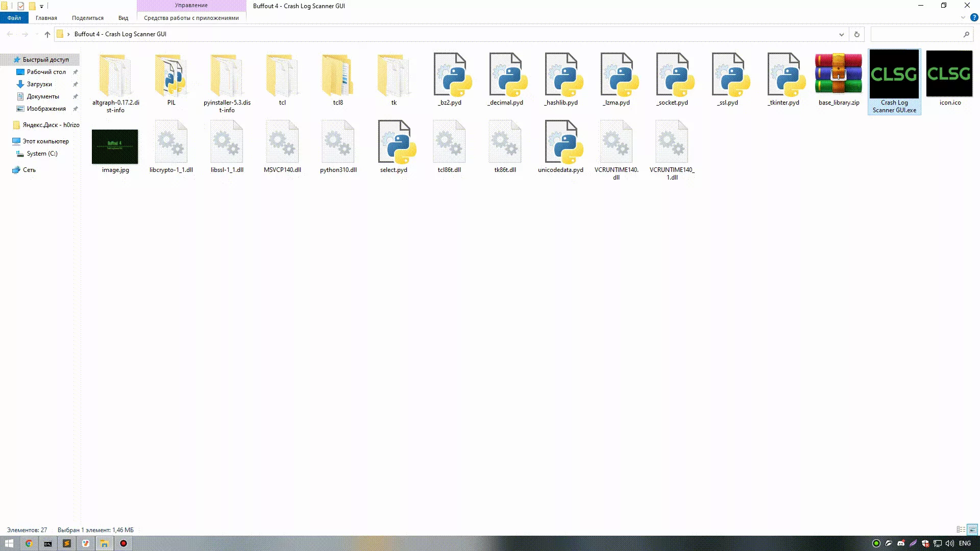The width and height of the screenshot is (980, 551).
Task: Switch to details view mode
Action: point(961,530)
